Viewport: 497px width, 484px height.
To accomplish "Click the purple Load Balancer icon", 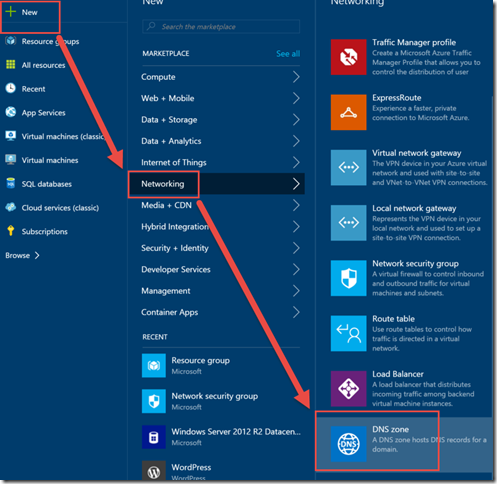I will point(348,389).
